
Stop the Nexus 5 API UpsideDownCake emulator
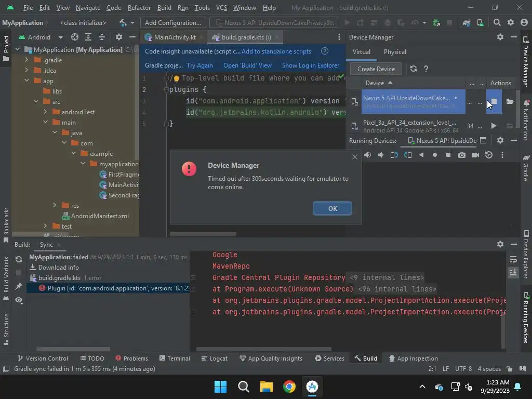[x=494, y=101]
